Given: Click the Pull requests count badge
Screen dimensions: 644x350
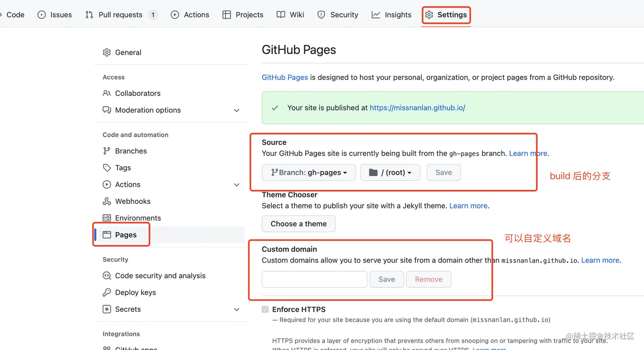Looking at the screenshot, I should pos(153,15).
